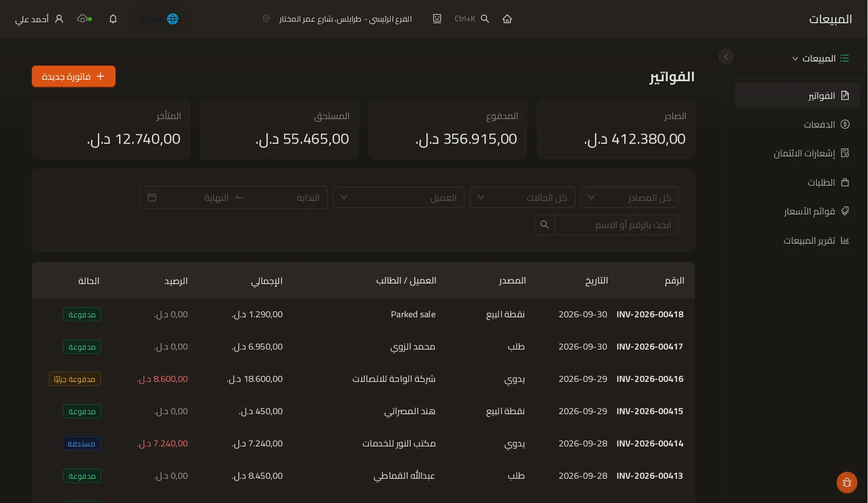868x503 pixels.
Task: Click the branch location pin icon
Action: click(266, 19)
